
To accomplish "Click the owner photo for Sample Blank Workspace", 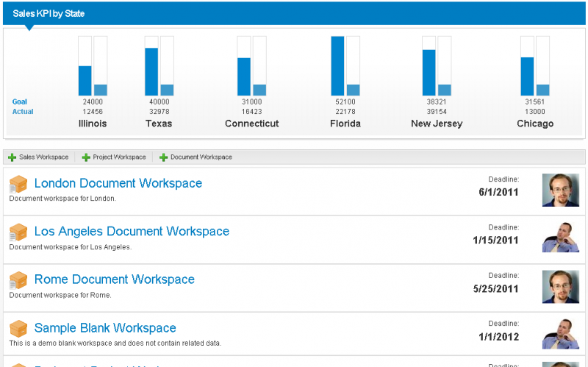I will (561, 334).
